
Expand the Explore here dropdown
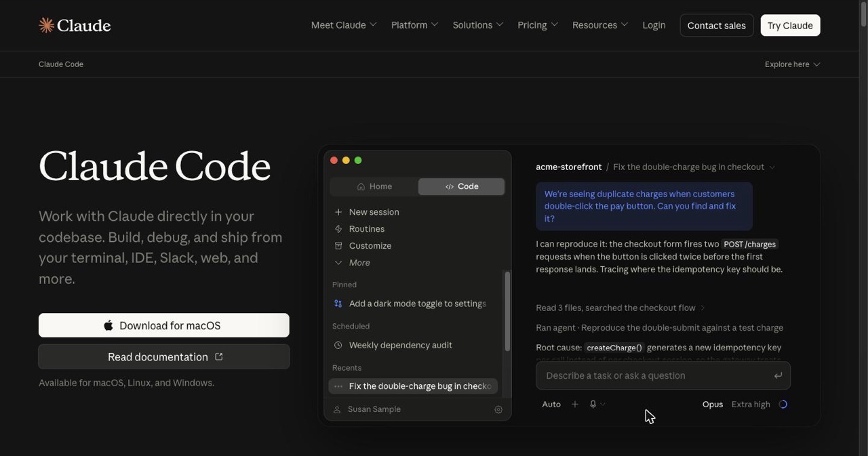(793, 64)
